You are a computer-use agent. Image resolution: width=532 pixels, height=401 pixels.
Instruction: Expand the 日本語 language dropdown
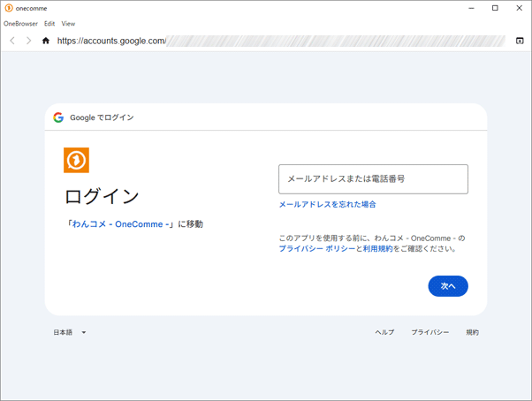[70, 332]
